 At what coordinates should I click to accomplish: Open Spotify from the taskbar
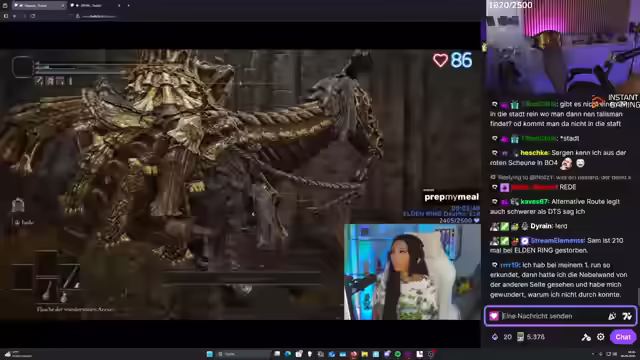pos(398,354)
